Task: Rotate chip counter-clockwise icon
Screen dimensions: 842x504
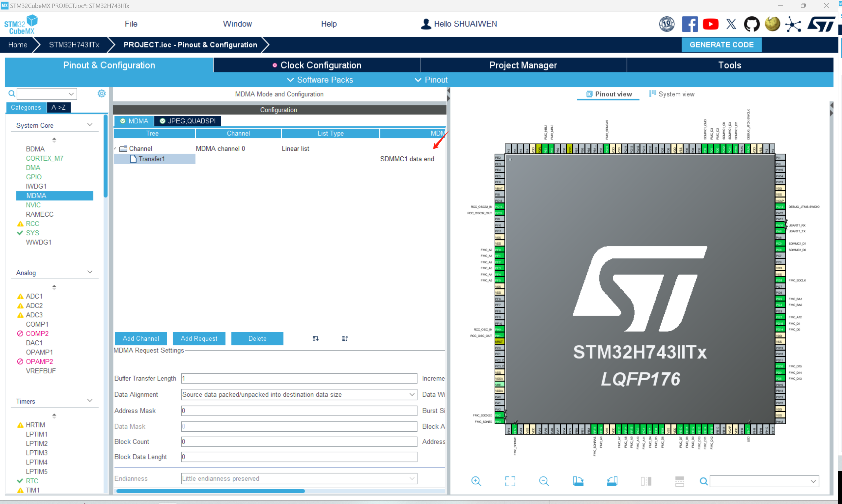Action: click(x=612, y=481)
